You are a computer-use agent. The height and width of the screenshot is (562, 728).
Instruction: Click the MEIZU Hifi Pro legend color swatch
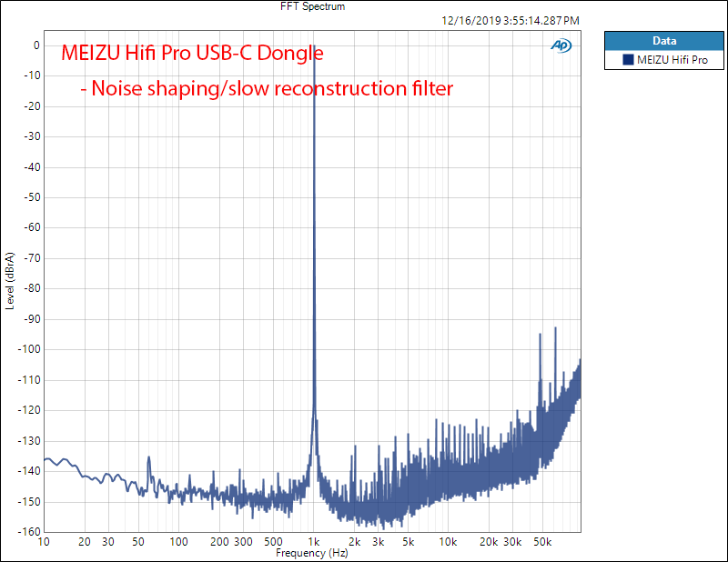[628, 59]
